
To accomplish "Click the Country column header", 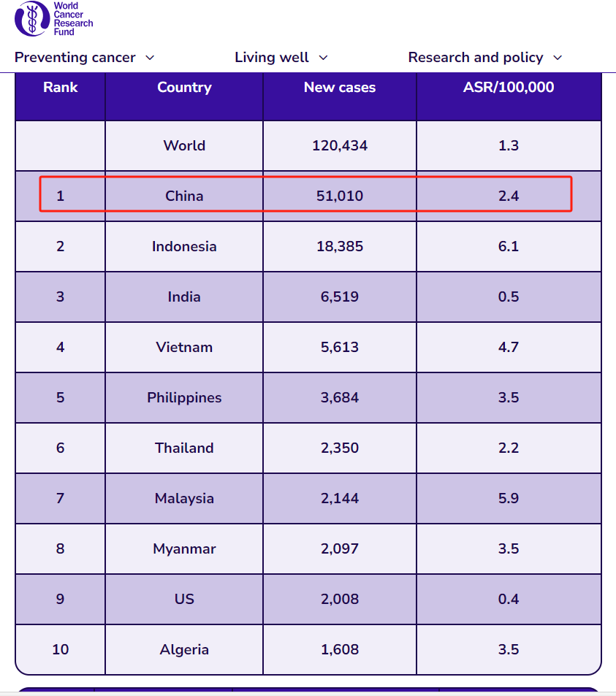I will point(184,88).
